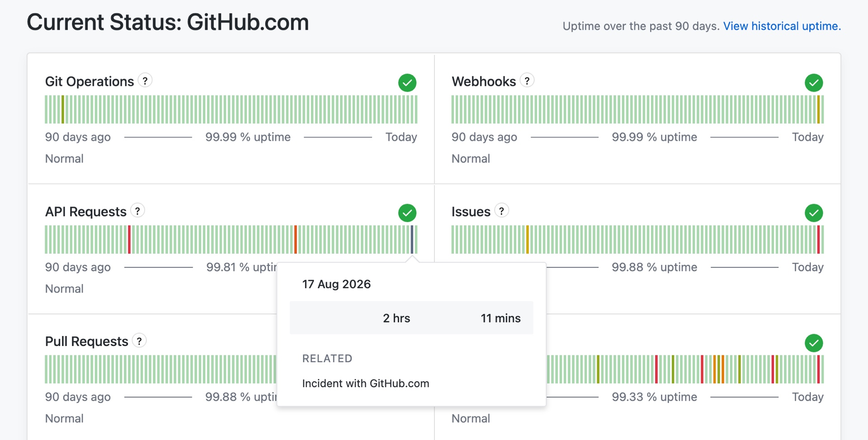Click the API Requests green checkmark icon

click(x=407, y=213)
